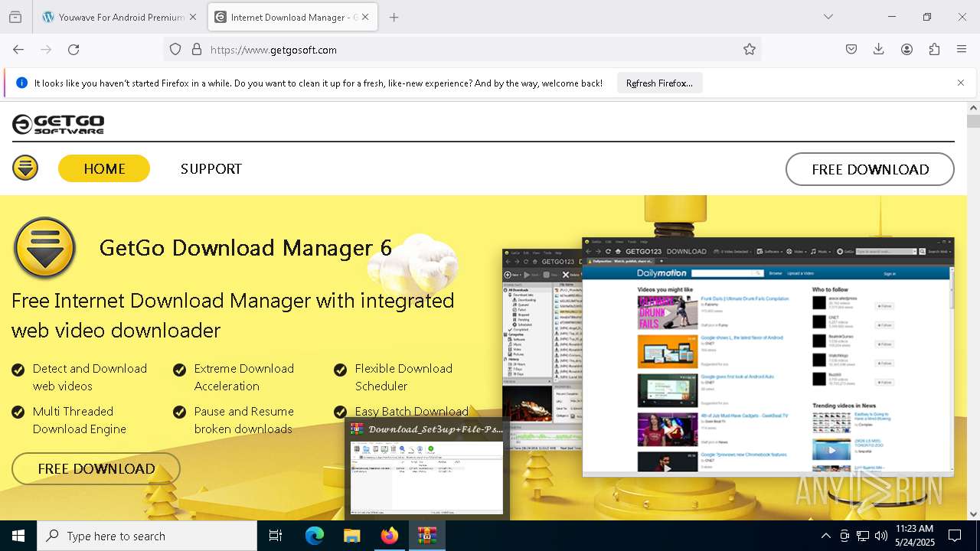Open the HOME menu item
Viewport: 980px width, 551px height.
point(104,168)
